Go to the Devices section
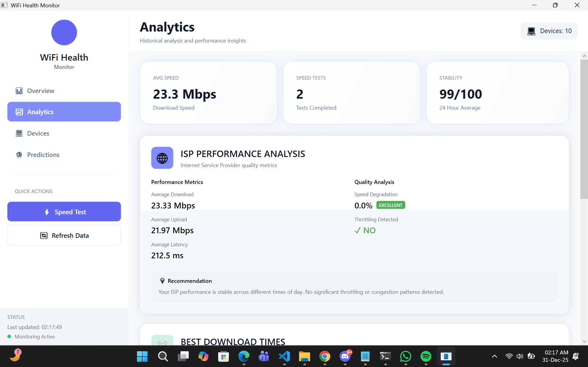This screenshot has width=588, height=367. pos(64,133)
